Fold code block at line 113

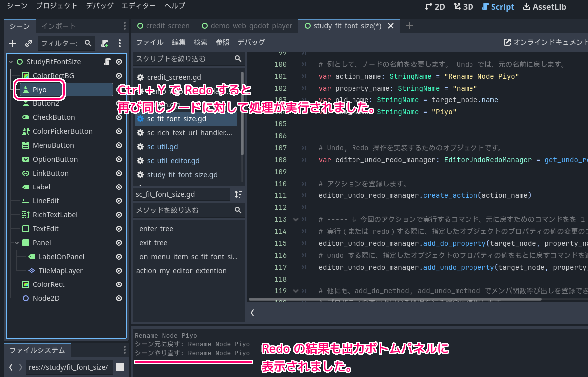pyautogui.click(x=296, y=220)
